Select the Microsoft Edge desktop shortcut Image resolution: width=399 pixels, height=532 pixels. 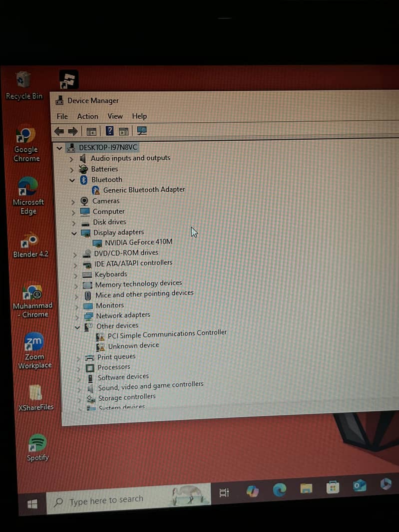point(28,196)
